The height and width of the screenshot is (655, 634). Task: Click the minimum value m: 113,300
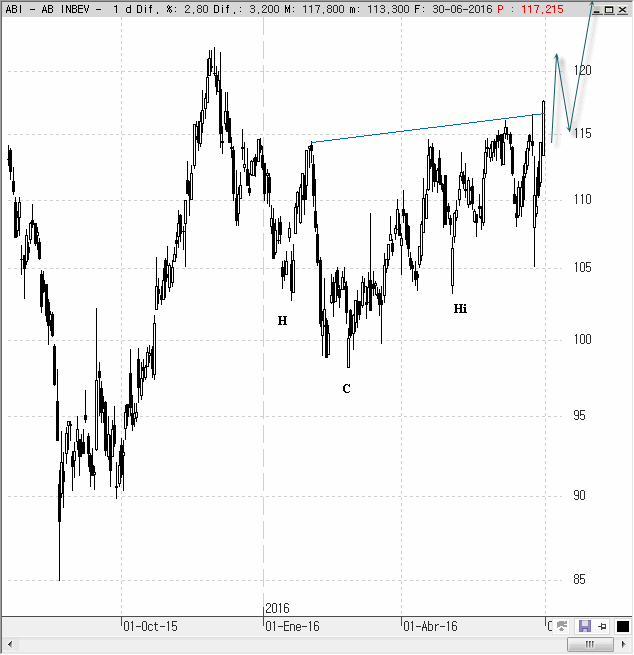coord(379,9)
